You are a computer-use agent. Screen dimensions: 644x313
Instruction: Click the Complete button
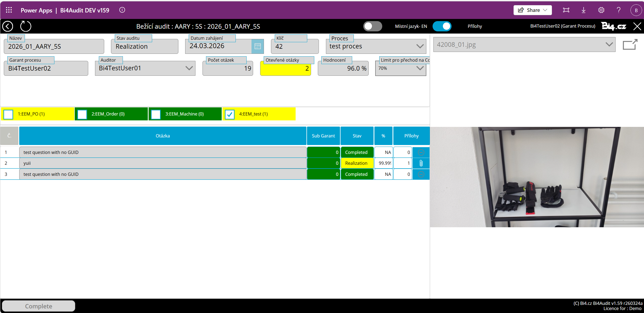[39, 306]
